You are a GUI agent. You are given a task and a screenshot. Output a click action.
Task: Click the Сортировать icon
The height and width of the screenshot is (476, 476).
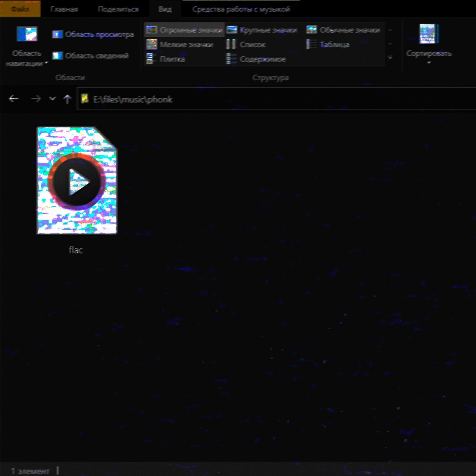click(429, 34)
